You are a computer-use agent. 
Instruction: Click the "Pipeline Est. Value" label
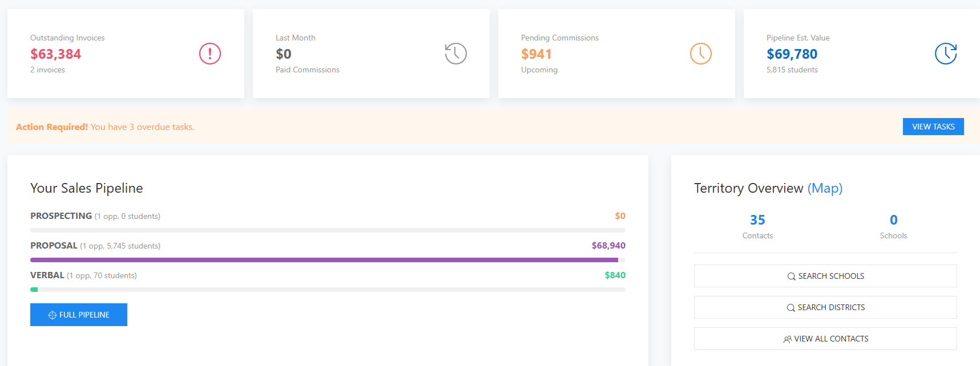pyautogui.click(x=798, y=38)
